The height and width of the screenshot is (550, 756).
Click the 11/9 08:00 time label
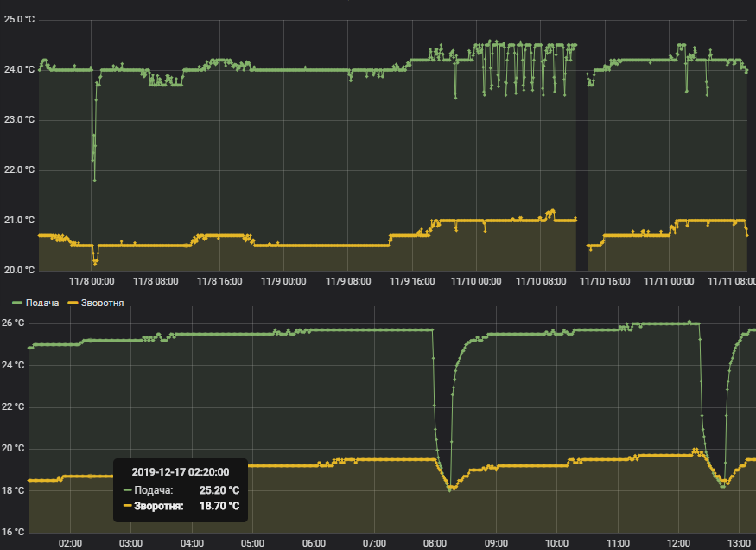tap(348, 281)
